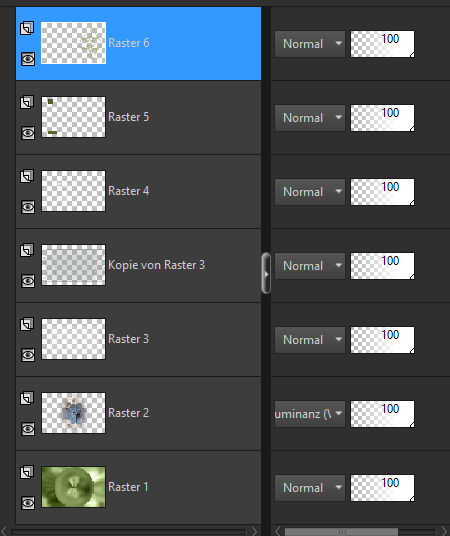
Task: Click the Kopie von Raster 3 thumbnail
Action: (x=74, y=265)
